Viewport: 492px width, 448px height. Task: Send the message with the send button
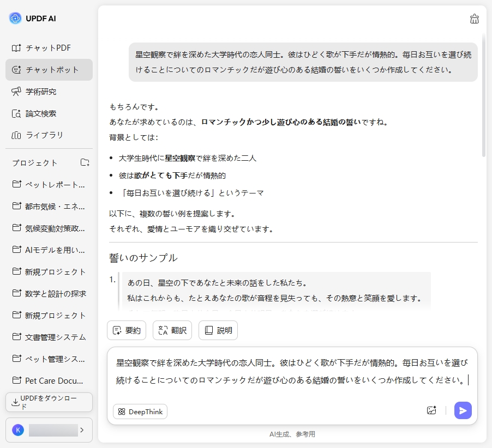[x=463, y=410]
